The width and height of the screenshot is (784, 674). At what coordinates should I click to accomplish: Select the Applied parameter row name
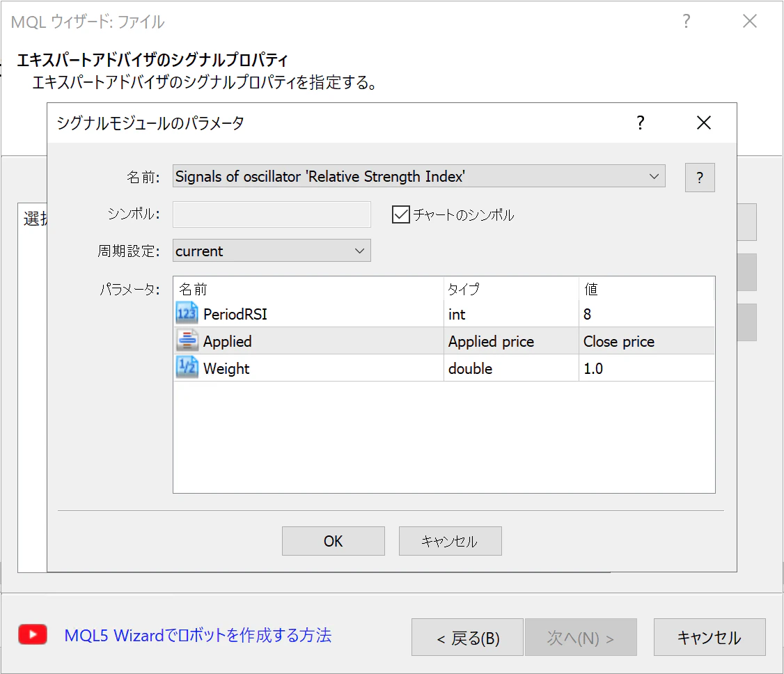coord(228,341)
